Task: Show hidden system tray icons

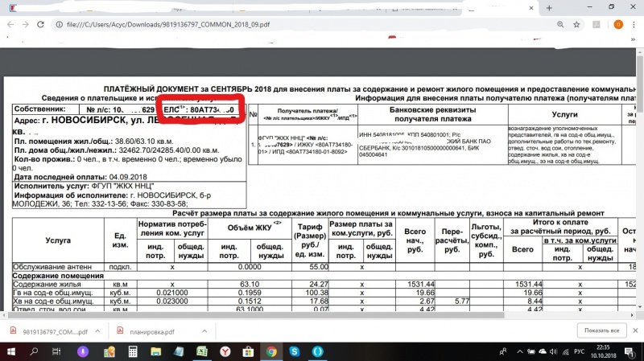Action: [x=519, y=351]
